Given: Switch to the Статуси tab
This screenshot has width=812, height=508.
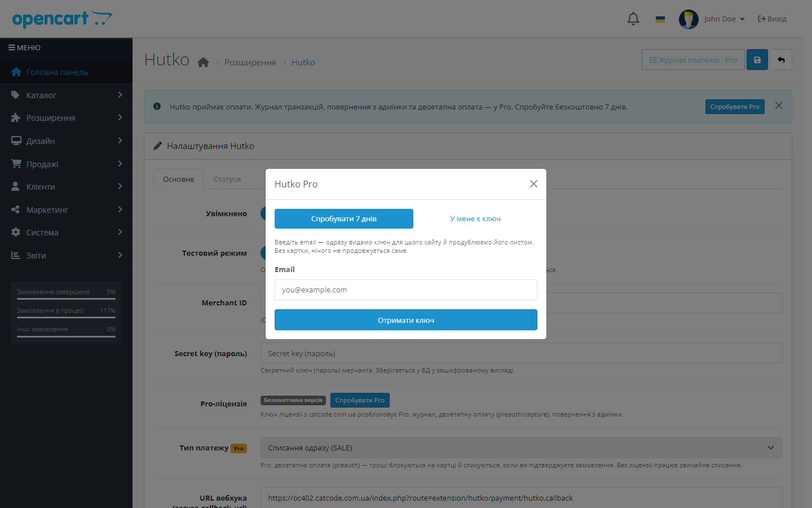Looking at the screenshot, I should pos(227,179).
